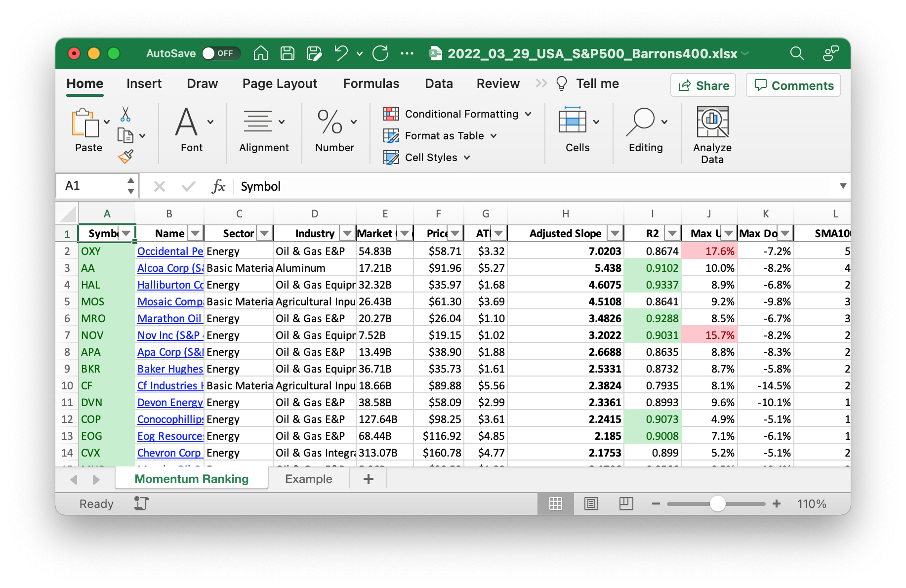Switch to Page Layout view in status bar
This screenshot has width=906, height=588.
point(591,504)
